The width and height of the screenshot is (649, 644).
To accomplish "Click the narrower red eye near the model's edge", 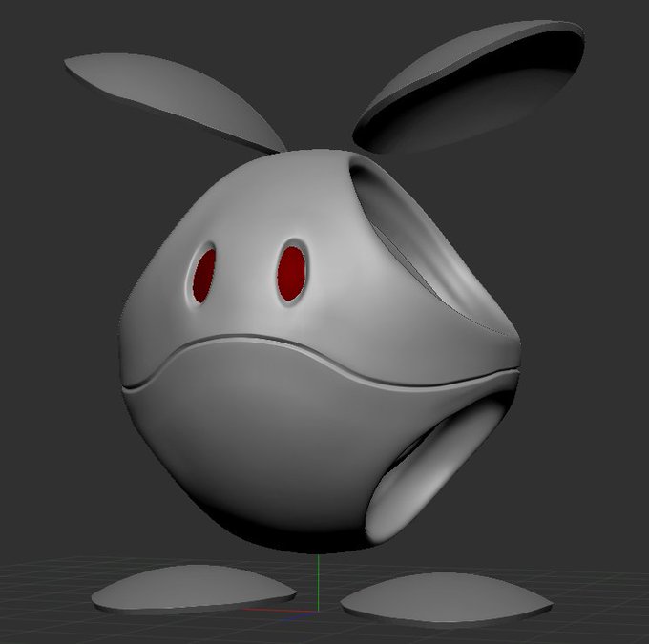I will point(205,275).
